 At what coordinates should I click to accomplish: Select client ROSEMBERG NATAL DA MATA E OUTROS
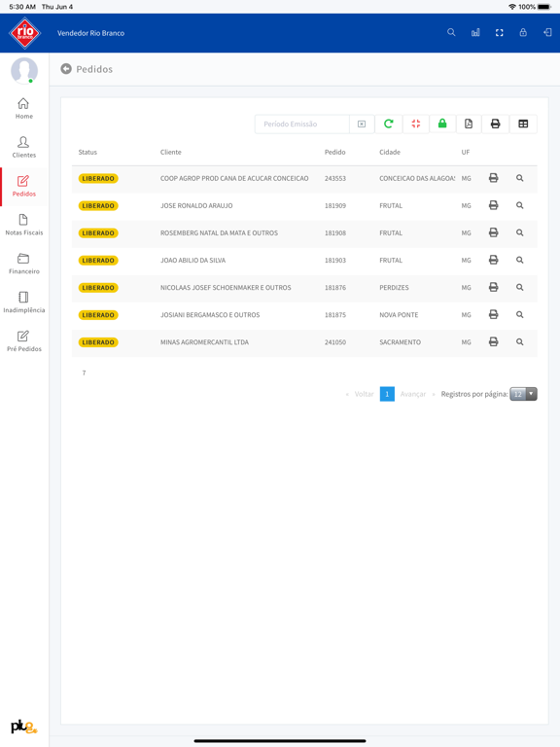(x=219, y=233)
